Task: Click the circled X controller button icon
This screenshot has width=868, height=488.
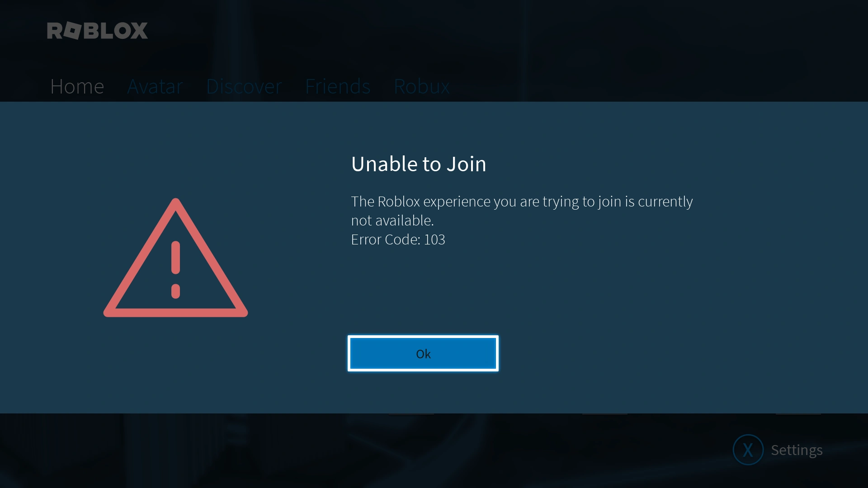Action: pos(748,450)
